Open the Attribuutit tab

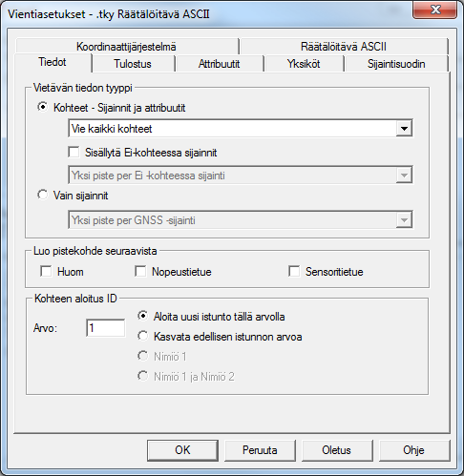click(x=219, y=64)
